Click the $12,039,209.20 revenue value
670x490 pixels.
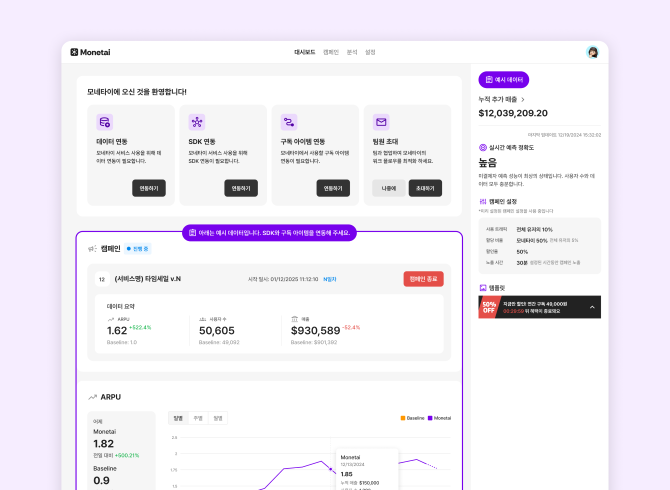tap(513, 113)
